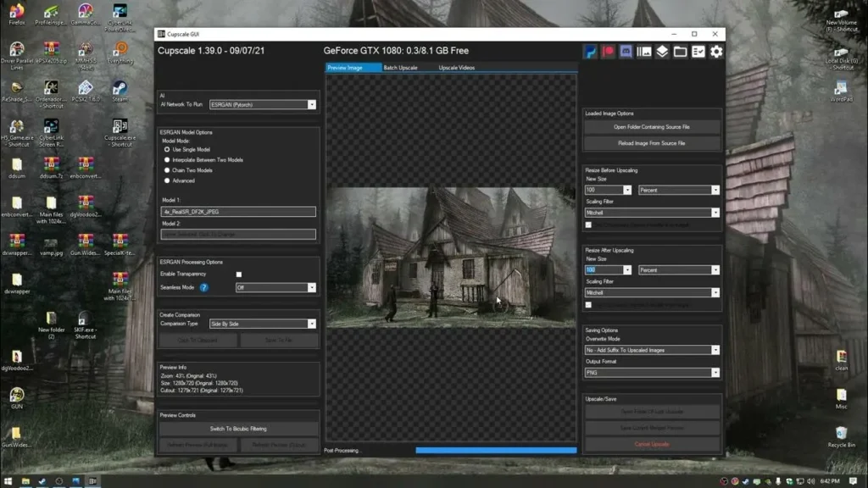Click Switch To Bicubic Filtering button

tap(238, 429)
